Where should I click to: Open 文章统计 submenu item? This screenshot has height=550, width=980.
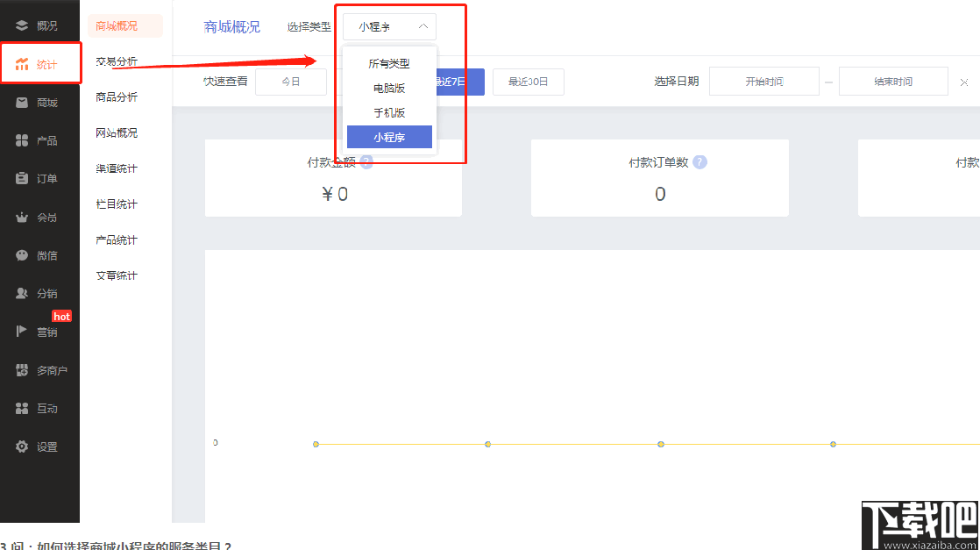tap(117, 275)
